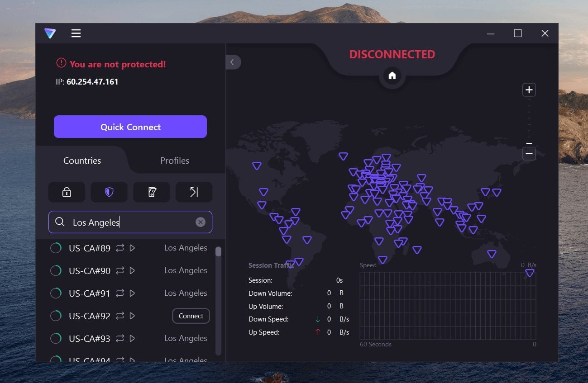Click the streaming icon next to US-CA#90
The height and width of the screenshot is (383, 588).
[132, 270]
